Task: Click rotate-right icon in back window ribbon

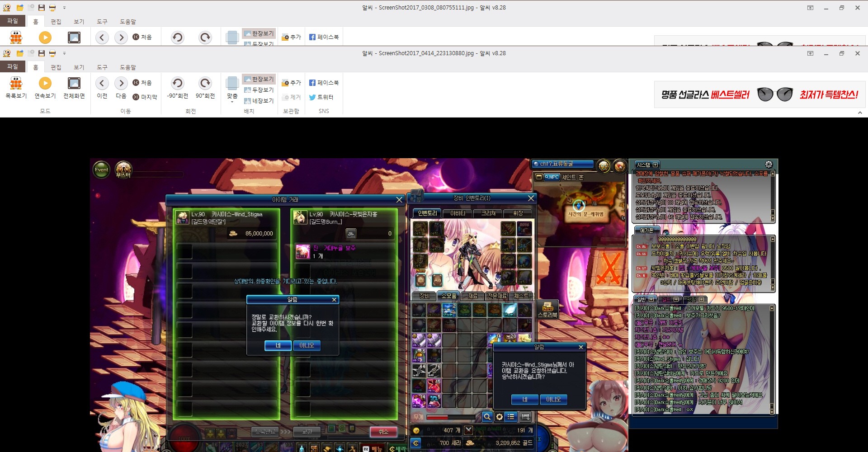Action: [x=205, y=37]
